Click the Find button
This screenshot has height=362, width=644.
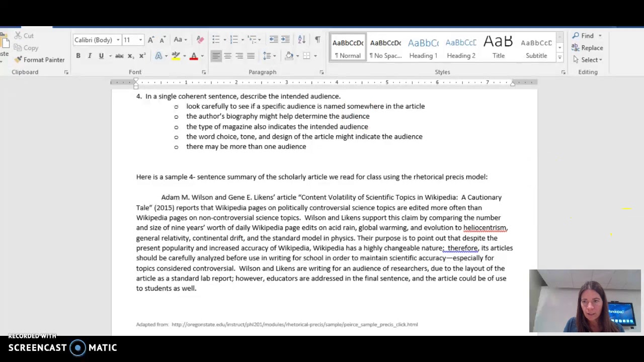pos(584,36)
